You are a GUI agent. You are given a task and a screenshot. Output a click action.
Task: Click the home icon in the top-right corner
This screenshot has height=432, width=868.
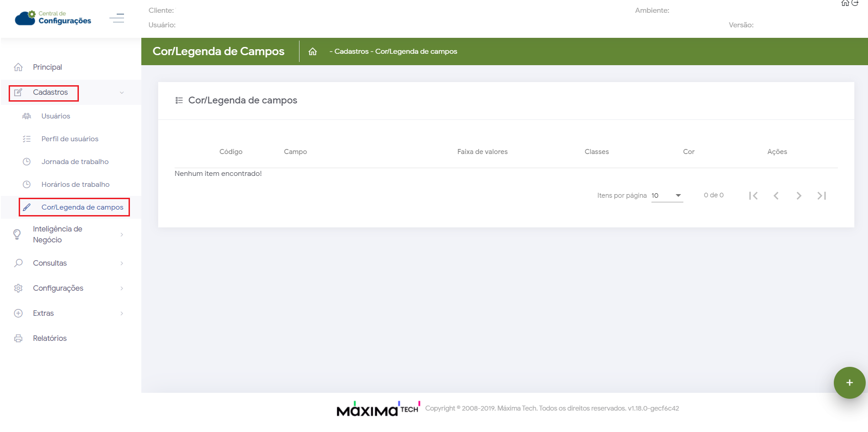(845, 3)
